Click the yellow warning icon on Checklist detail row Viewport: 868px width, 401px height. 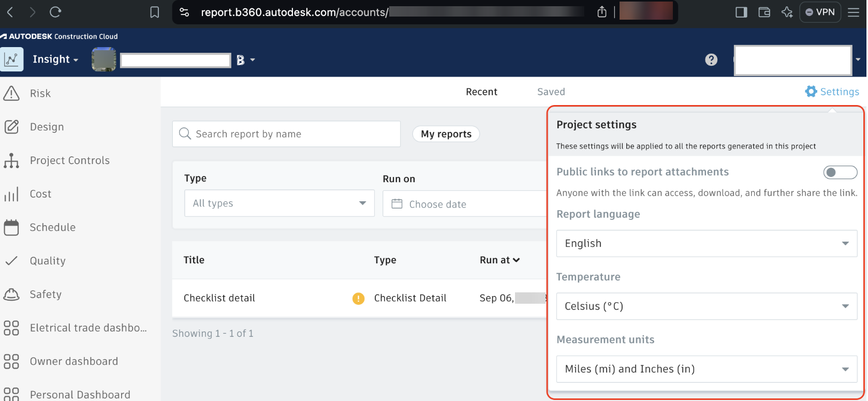(x=358, y=299)
